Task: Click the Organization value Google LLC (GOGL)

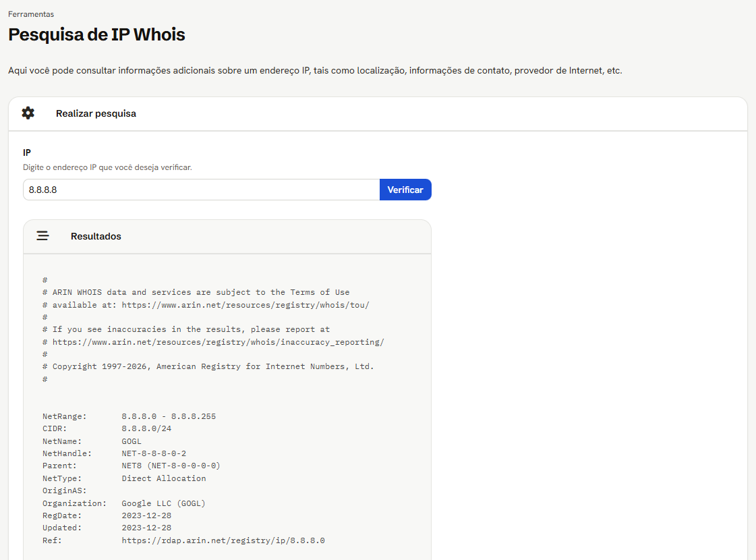Action: pyautogui.click(x=163, y=503)
